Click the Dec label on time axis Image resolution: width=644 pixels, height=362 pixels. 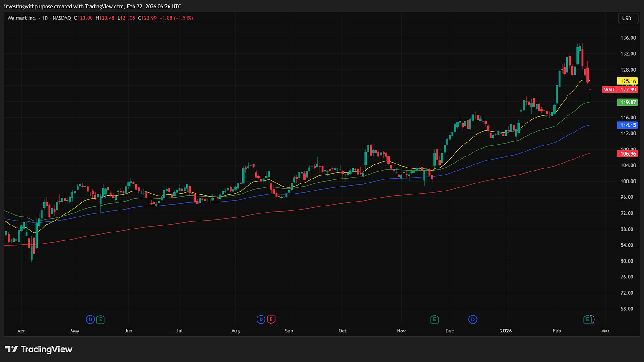click(x=450, y=331)
